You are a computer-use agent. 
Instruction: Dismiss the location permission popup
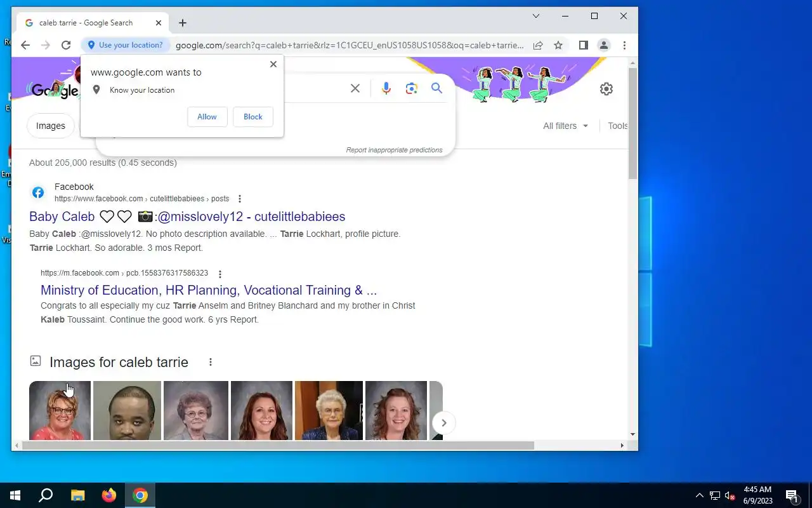coord(273,64)
